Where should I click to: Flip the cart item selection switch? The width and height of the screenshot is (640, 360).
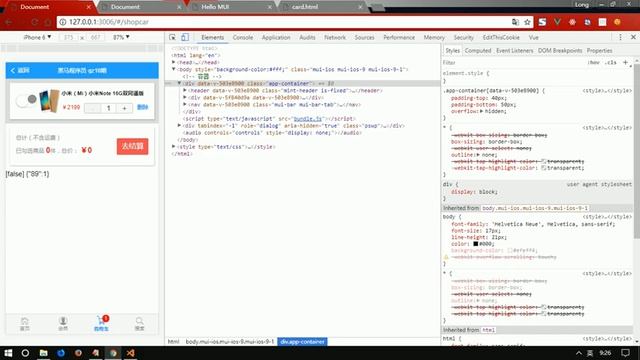coord(26,100)
